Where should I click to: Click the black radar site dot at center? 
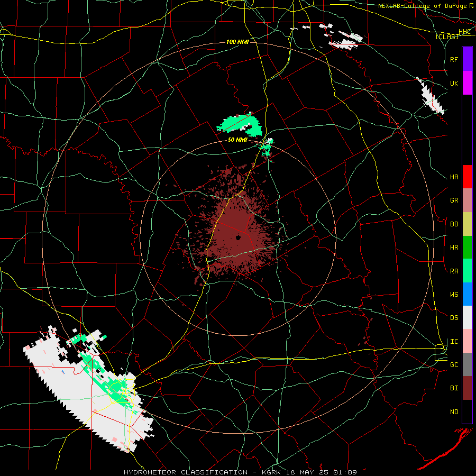(238, 237)
